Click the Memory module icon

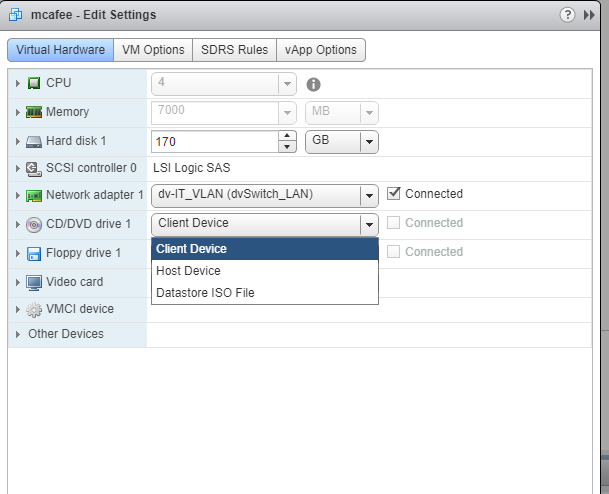pos(34,112)
